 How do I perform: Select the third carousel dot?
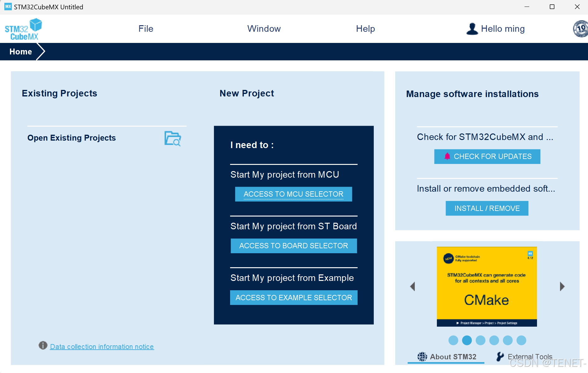click(x=480, y=340)
